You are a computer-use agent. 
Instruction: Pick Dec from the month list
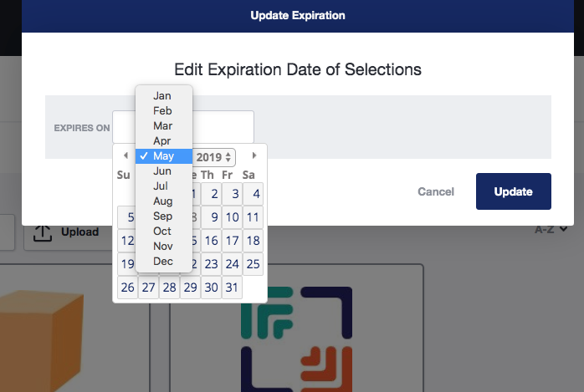164,261
